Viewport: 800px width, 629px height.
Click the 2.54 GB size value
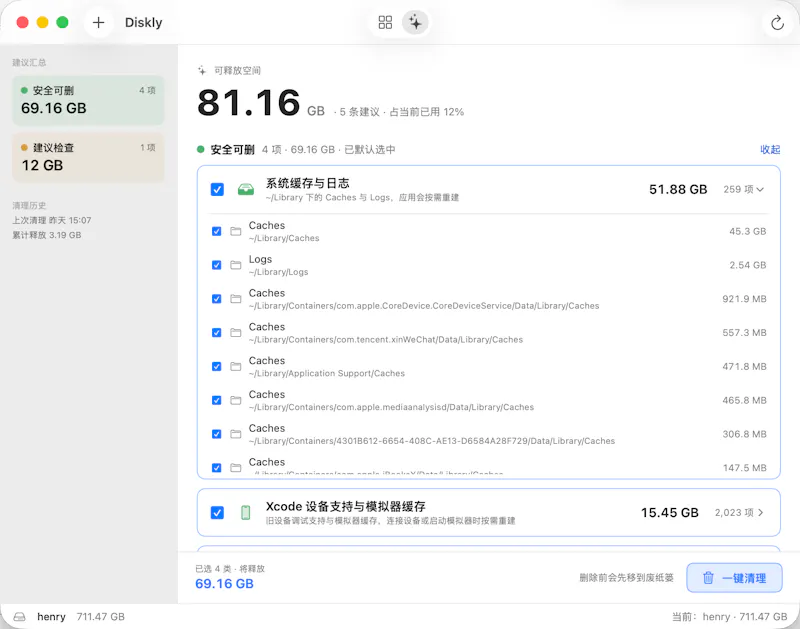tap(747, 265)
